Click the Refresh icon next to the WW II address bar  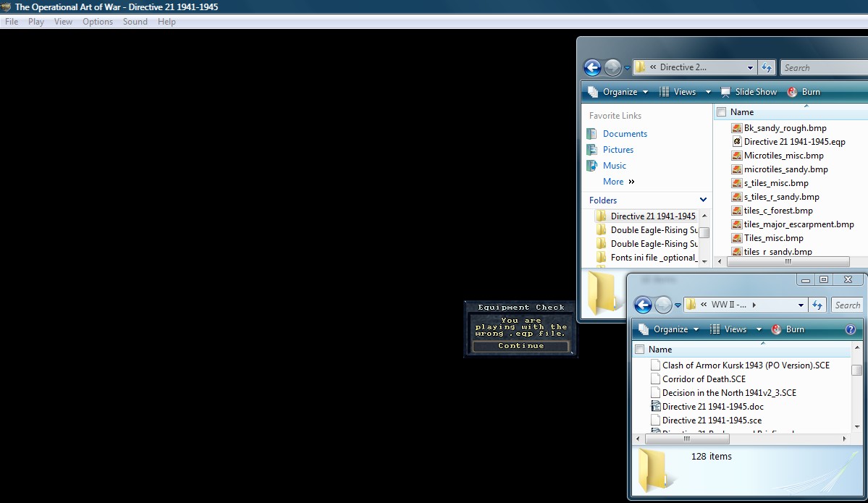(817, 305)
